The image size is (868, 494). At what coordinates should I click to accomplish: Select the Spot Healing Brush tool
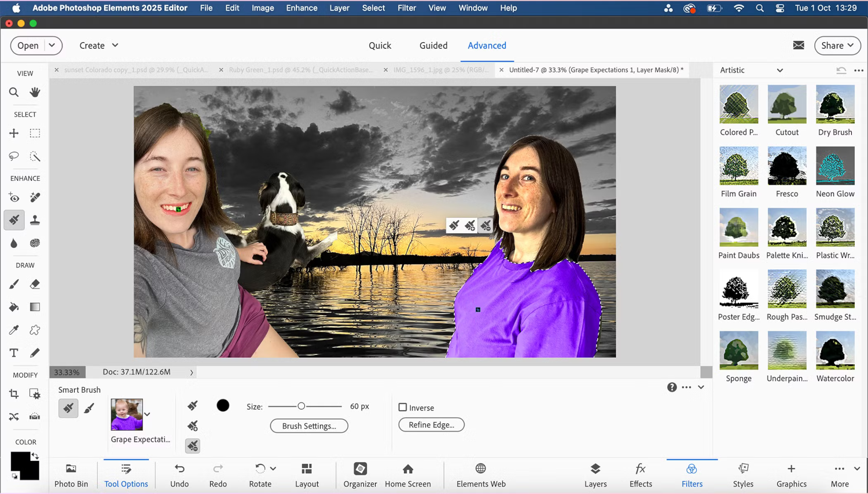[35, 197]
